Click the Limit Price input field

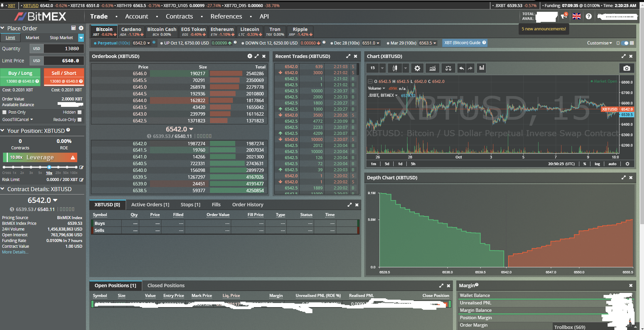[x=64, y=61]
